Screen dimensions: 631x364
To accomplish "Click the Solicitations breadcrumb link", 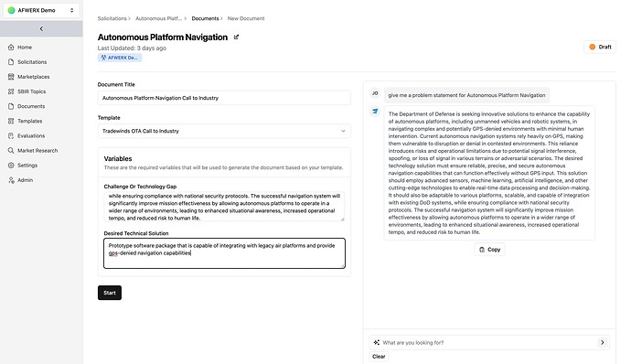I will [112, 18].
